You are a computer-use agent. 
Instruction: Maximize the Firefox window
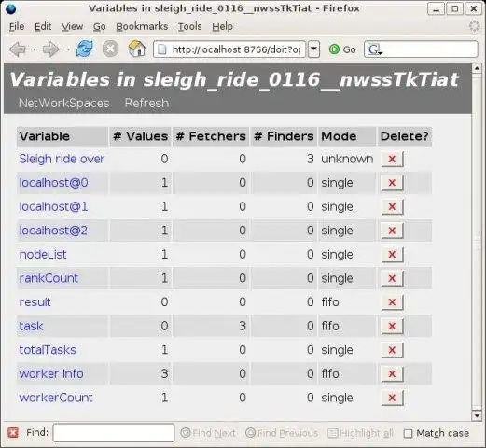(455, 8)
